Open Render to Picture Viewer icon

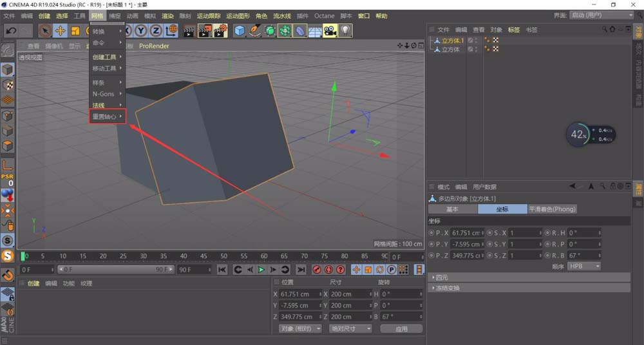pyautogui.click(x=205, y=31)
